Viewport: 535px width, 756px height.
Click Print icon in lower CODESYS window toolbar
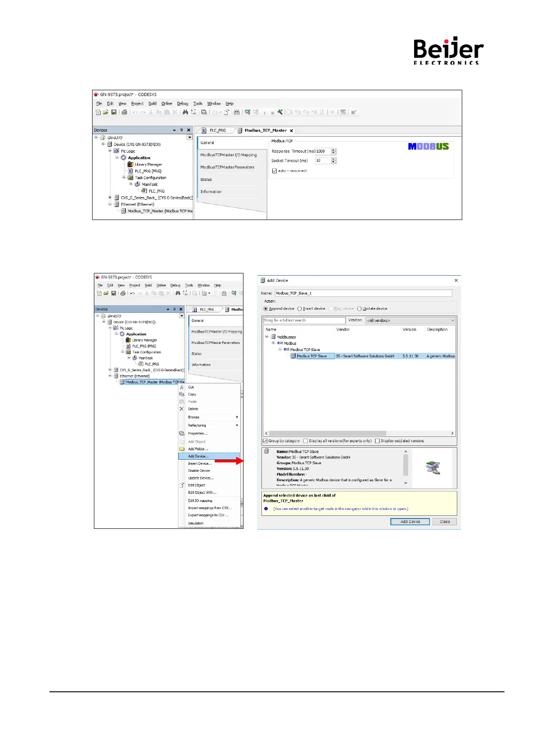pyautogui.click(x=123, y=293)
